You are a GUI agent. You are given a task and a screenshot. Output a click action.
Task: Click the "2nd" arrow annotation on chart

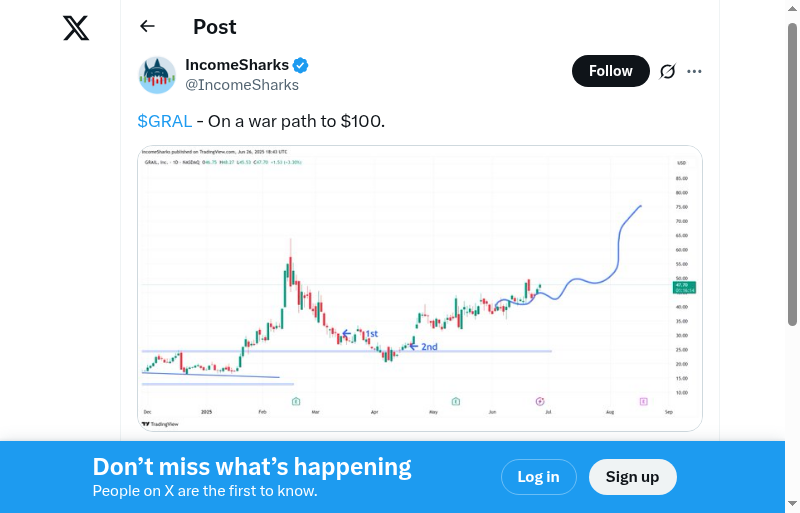click(x=421, y=347)
